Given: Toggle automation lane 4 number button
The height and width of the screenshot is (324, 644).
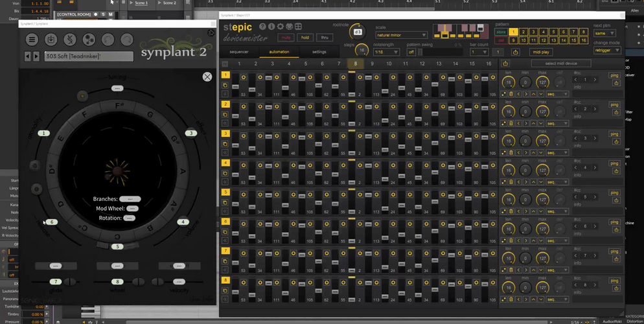Looking at the screenshot, I should [x=225, y=163].
